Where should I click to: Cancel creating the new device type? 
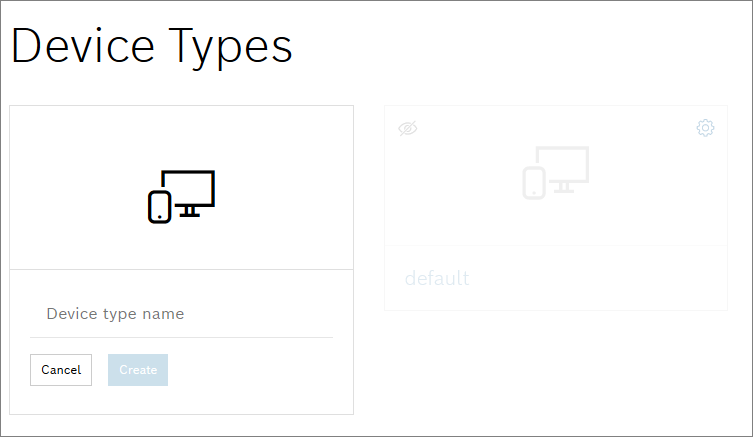pos(61,370)
